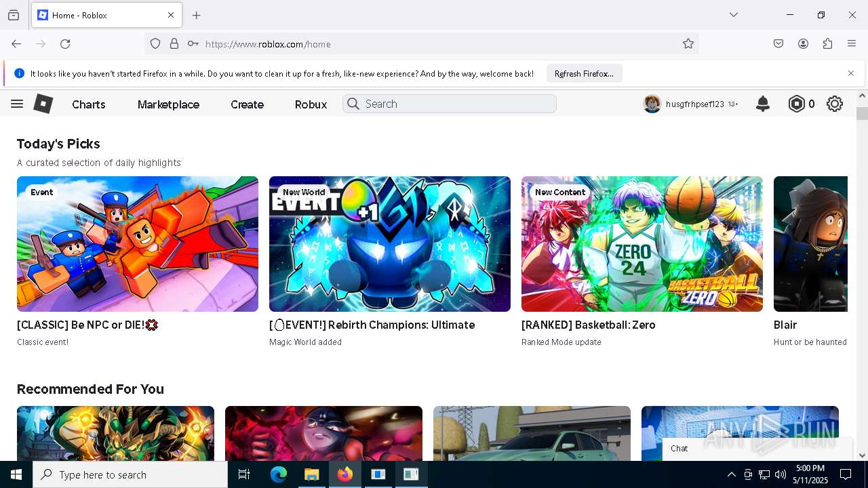Open a new browser tab
868x488 pixels.
pyautogui.click(x=197, y=15)
